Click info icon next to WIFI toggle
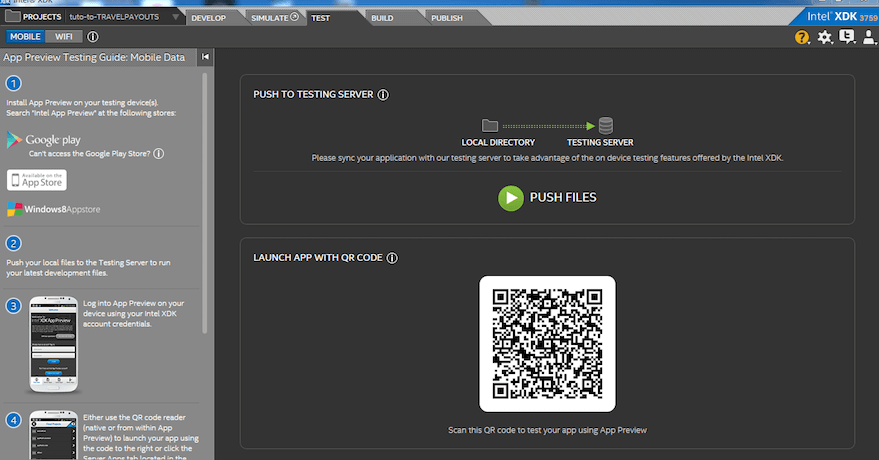Viewport: 879px width, 460px height. click(93, 37)
